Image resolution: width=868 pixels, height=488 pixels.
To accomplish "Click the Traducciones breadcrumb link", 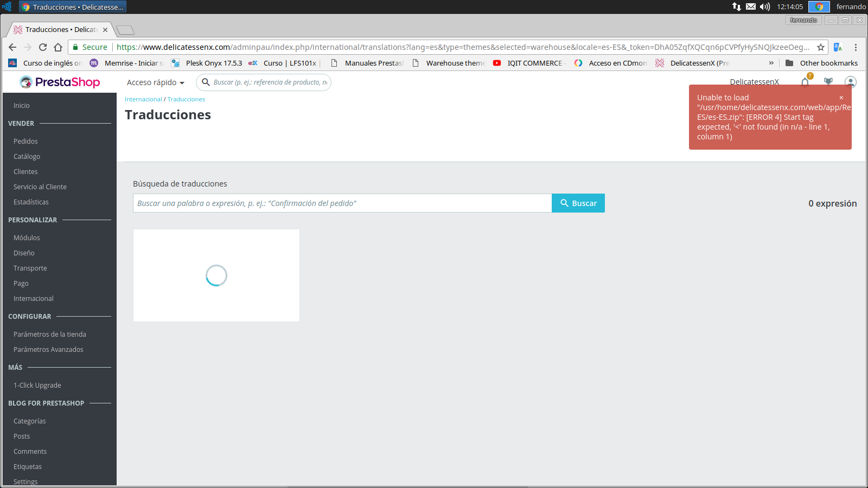I will coord(186,99).
